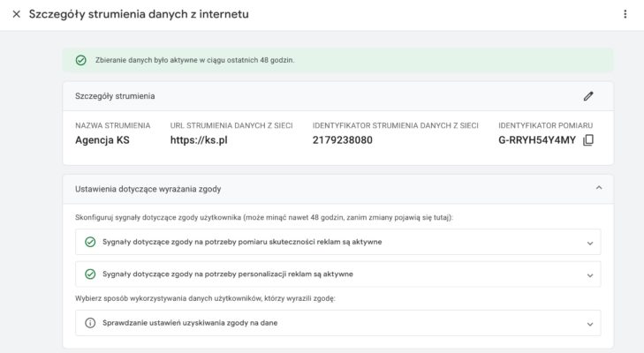The height and width of the screenshot is (353, 644).
Task: Select the stream ID 2179238080
Action: [343, 140]
